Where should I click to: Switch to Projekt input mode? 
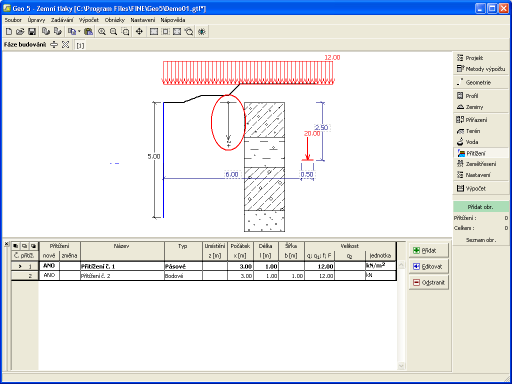coord(481,58)
